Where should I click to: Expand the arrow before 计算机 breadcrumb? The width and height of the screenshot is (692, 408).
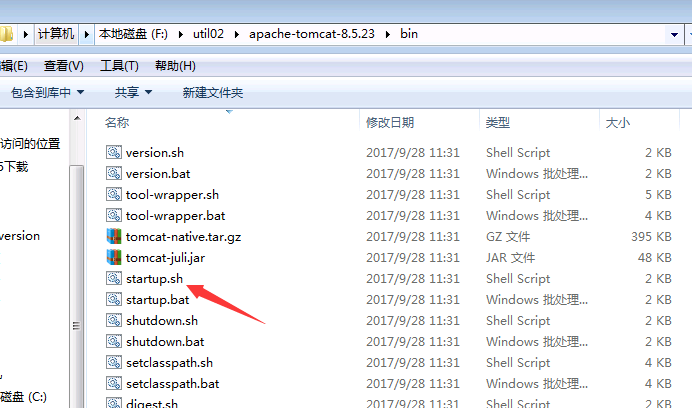coord(26,34)
